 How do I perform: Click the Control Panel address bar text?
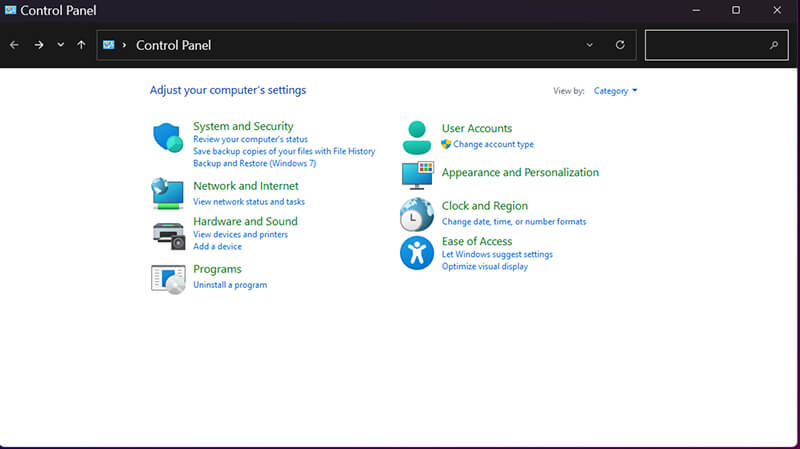[x=173, y=45]
